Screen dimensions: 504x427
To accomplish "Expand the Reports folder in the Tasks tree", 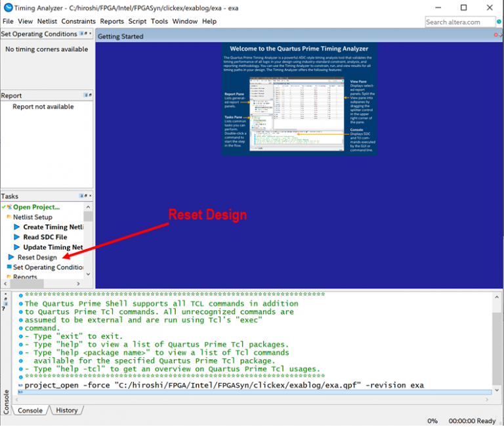I will [x=9, y=277].
